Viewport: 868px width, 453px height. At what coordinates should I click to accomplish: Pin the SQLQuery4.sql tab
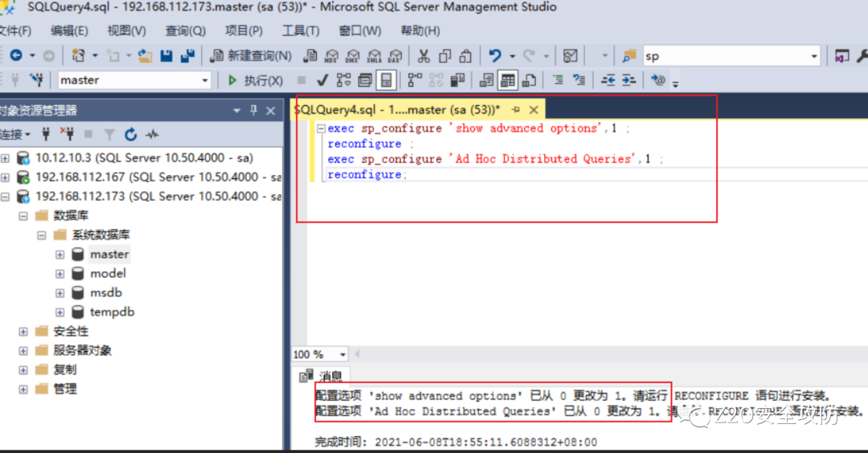[x=516, y=109]
